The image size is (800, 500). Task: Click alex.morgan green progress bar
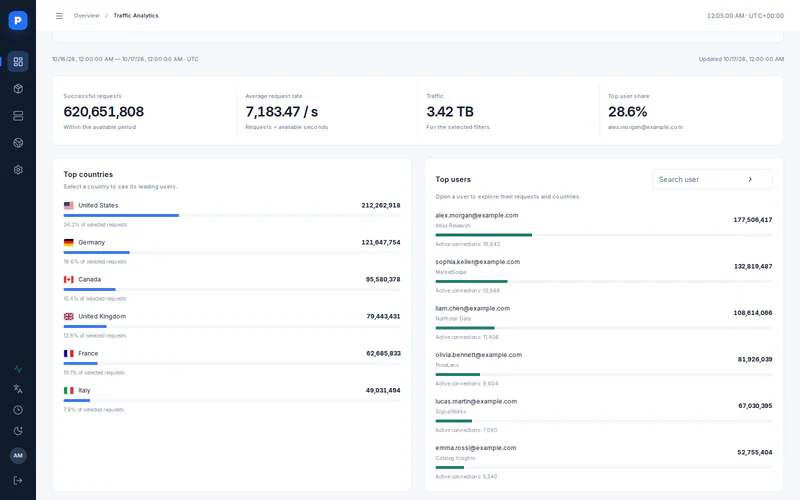coord(484,235)
